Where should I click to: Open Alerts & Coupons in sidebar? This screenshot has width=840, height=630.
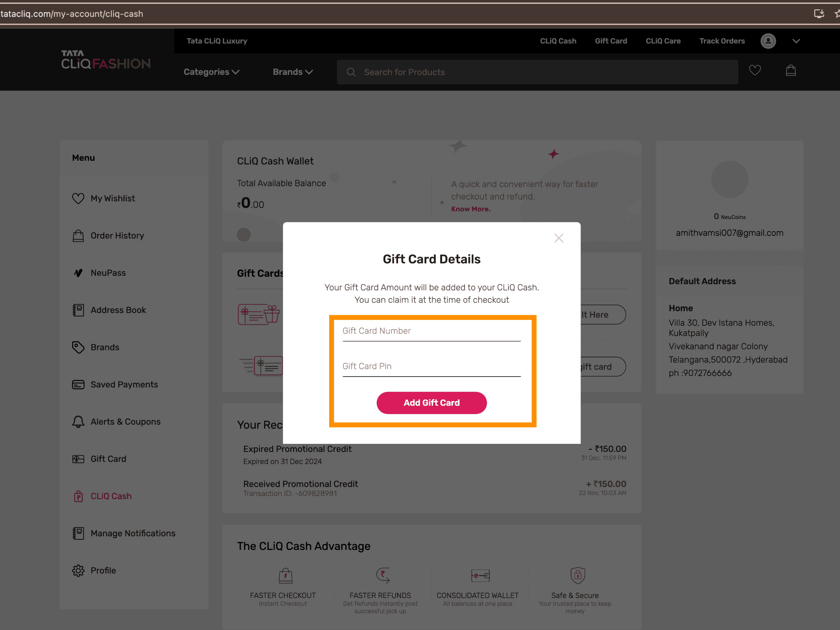tap(125, 422)
